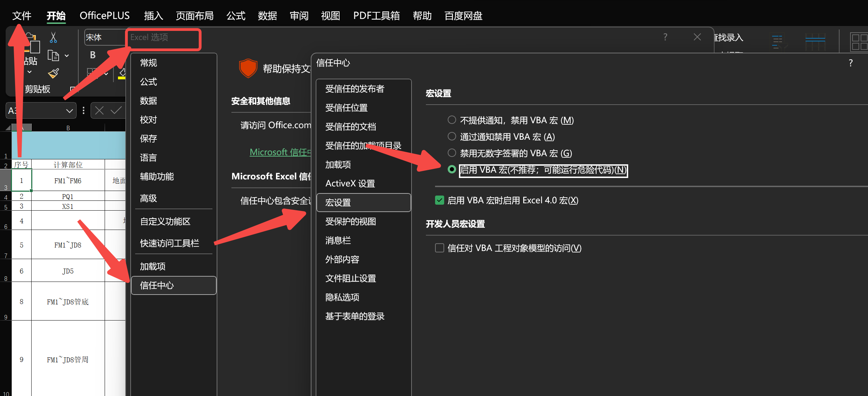Click the formula bar confirm checkmark icon

coord(116,111)
